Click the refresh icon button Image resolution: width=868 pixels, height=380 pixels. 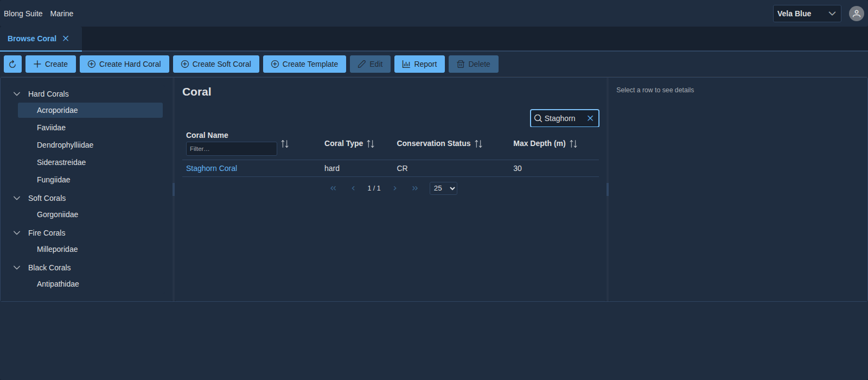point(12,64)
